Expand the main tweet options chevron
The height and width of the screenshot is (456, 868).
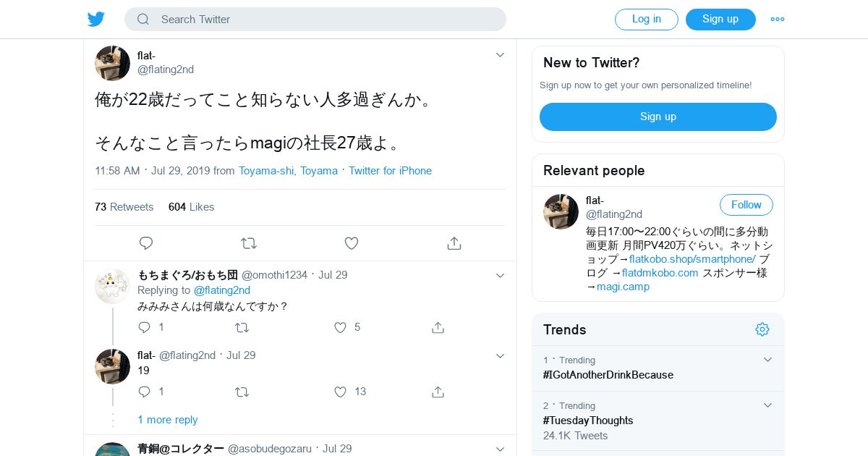tap(500, 55)
